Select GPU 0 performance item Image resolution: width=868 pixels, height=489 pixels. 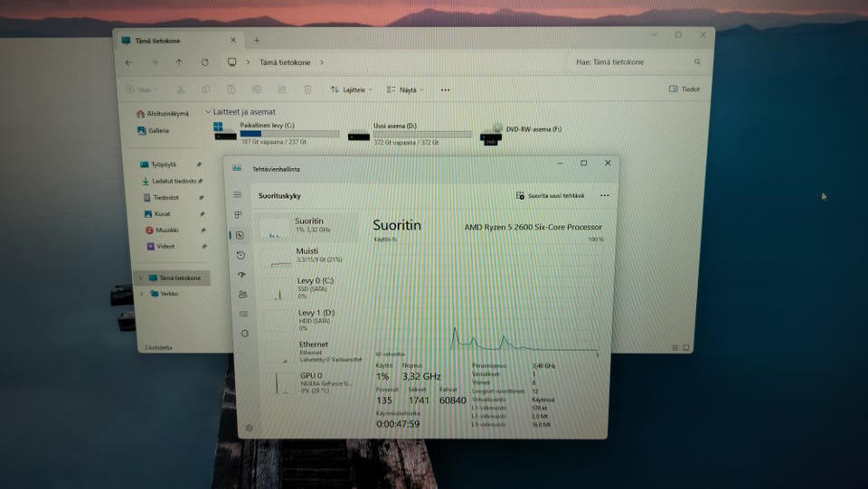(x=315, y=382)
